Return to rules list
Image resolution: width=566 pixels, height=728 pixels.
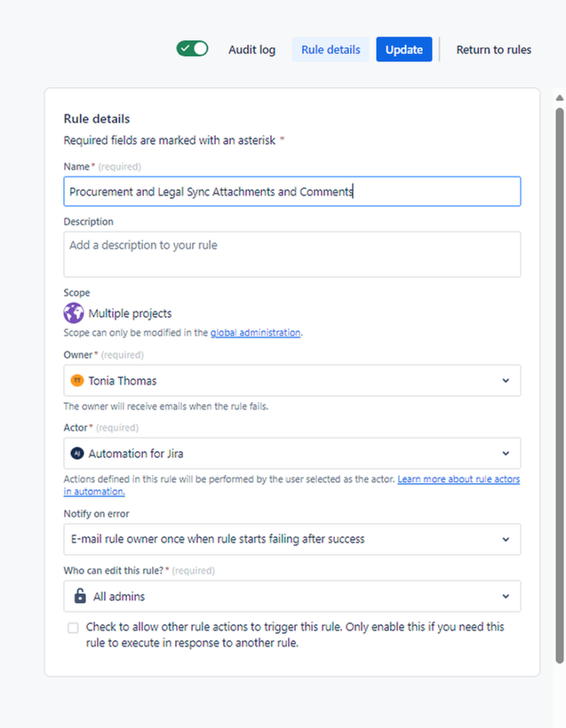click(x=493, y=50)
